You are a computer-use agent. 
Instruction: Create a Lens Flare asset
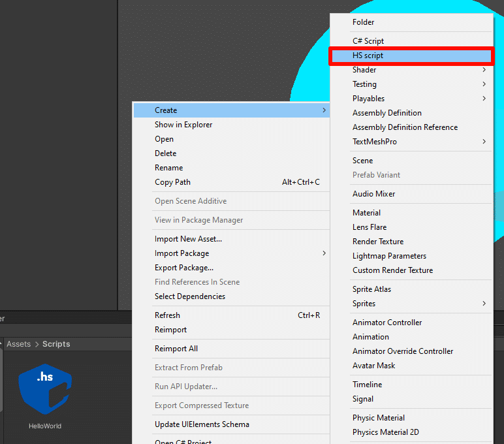411,227
